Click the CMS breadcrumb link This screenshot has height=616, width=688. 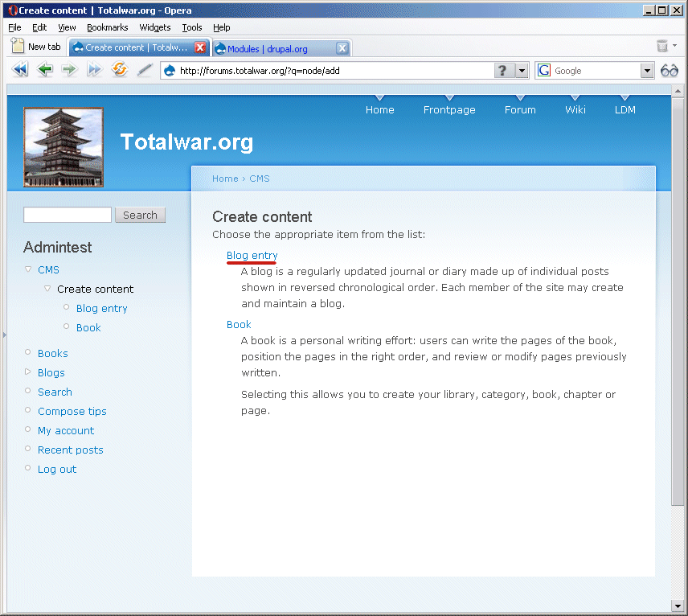pyautogui.click(x=260, y=179)
